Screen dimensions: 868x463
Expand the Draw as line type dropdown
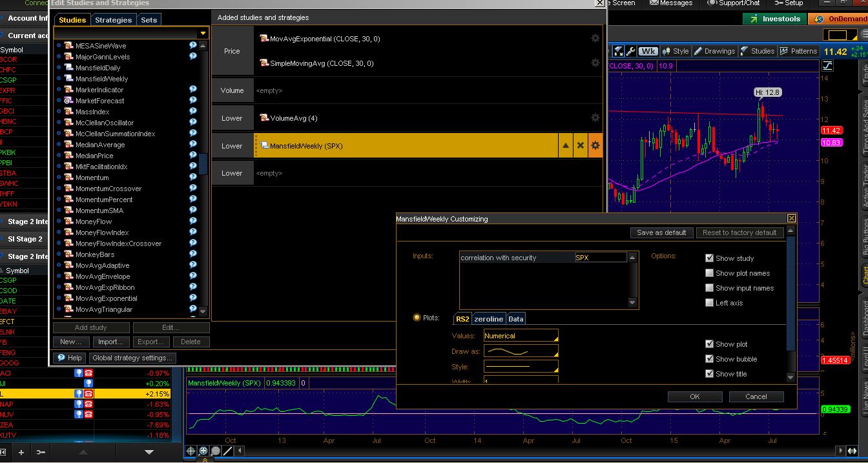pos(521,351)
